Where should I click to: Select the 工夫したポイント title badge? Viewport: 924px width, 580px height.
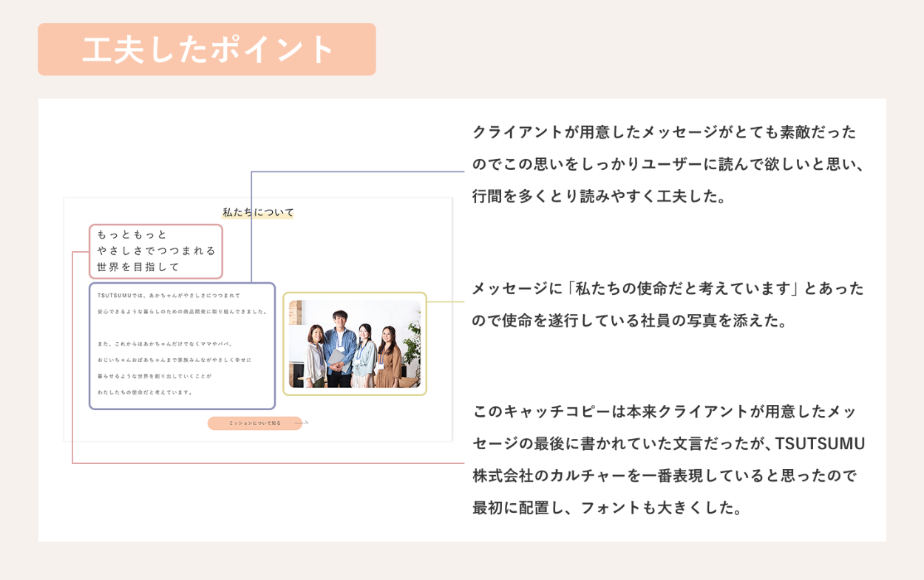pyautogui.click(x=207, y=50)
